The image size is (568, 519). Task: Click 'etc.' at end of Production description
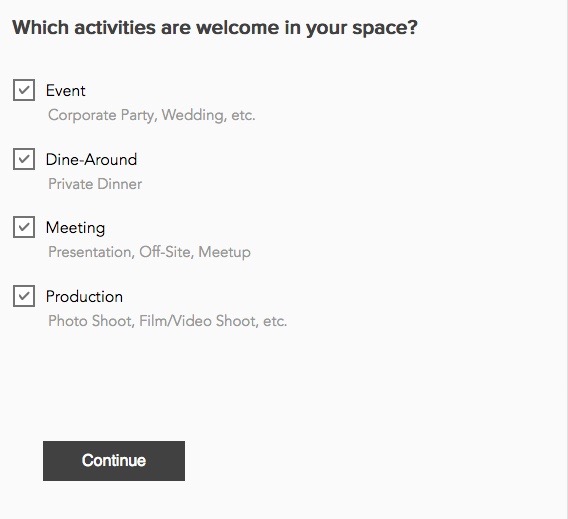275,321
